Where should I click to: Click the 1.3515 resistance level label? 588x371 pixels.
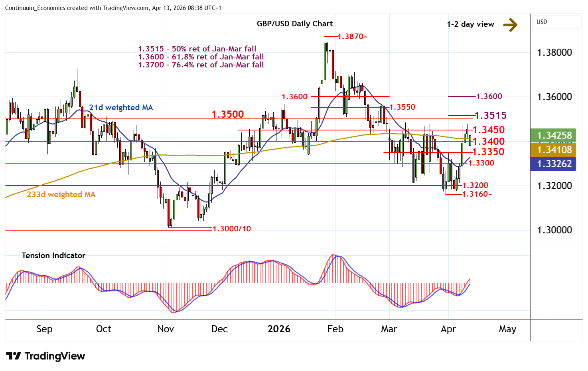coord(490,116)
